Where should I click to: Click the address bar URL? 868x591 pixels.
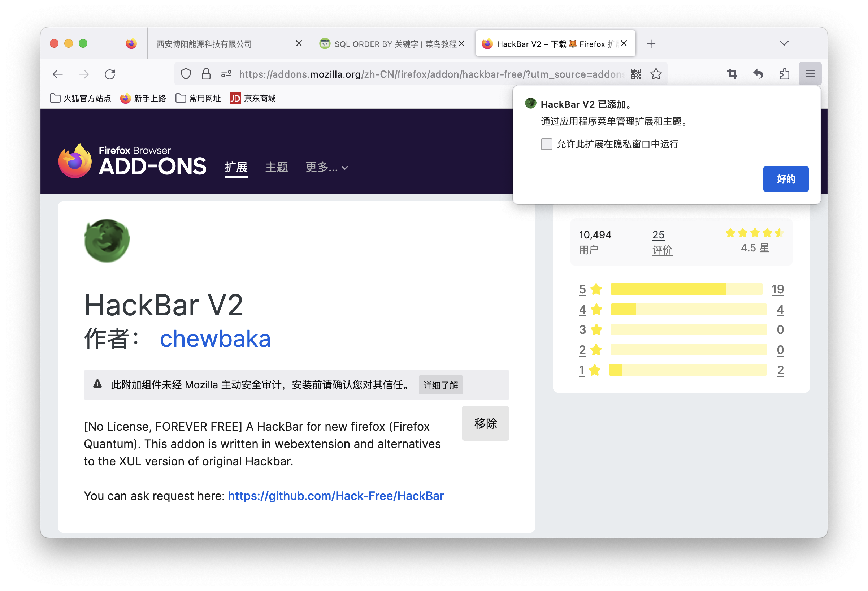[431, 74]
